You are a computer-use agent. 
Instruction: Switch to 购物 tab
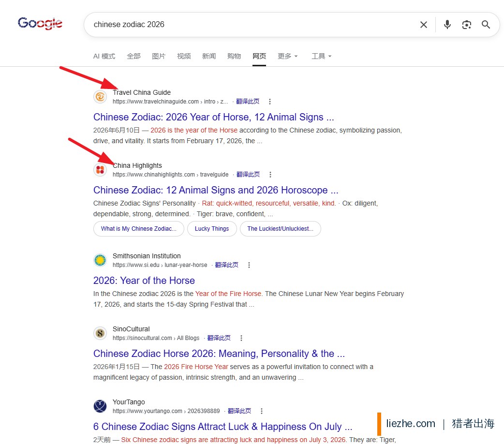234,56
